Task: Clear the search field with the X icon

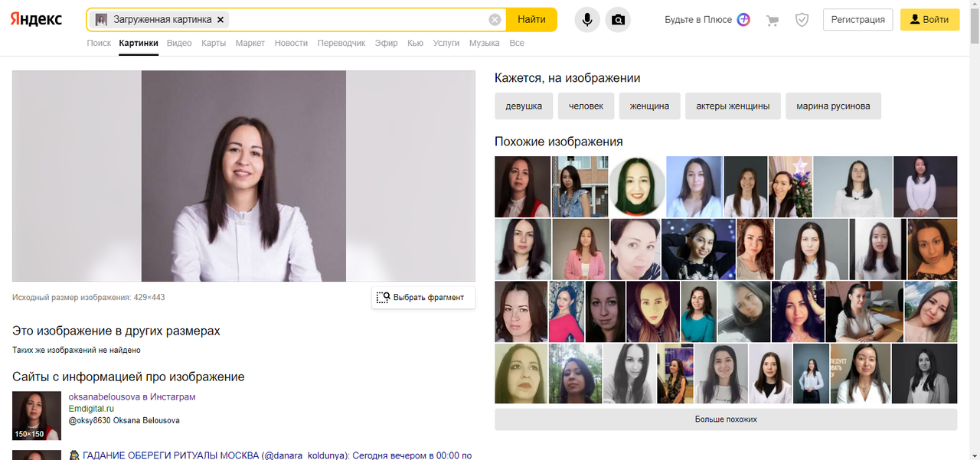Action: 495,20
